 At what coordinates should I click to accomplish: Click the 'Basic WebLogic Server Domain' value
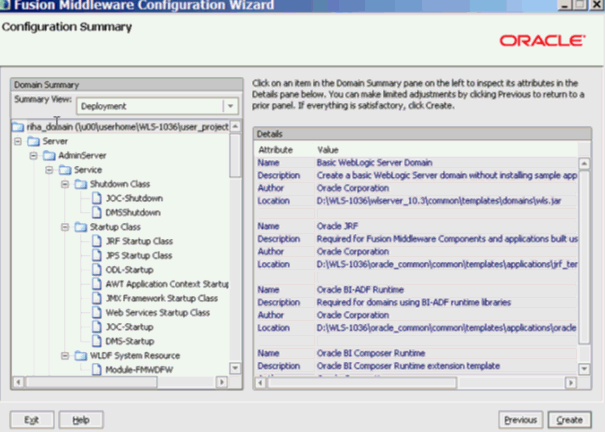click(x=374, y=162)
